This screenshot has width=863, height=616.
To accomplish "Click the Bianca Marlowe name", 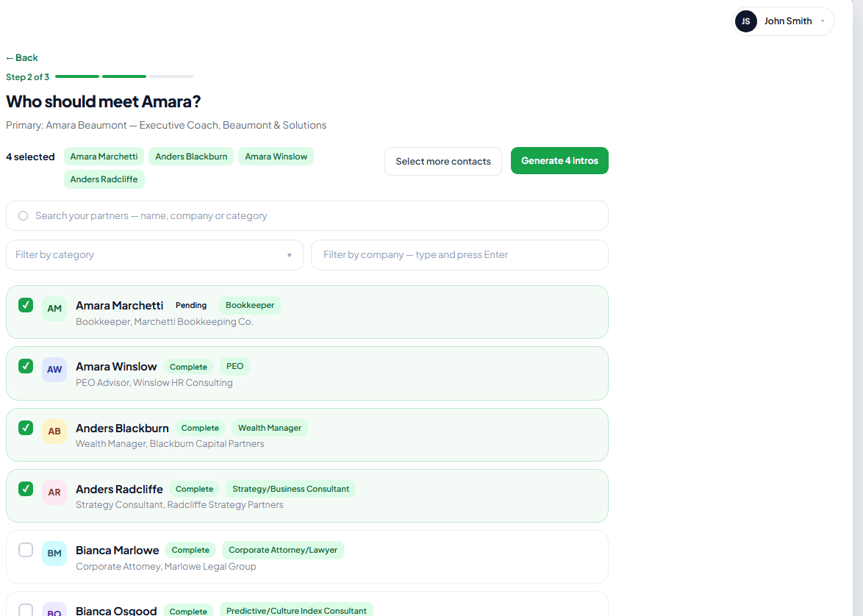I will [117, 551].
